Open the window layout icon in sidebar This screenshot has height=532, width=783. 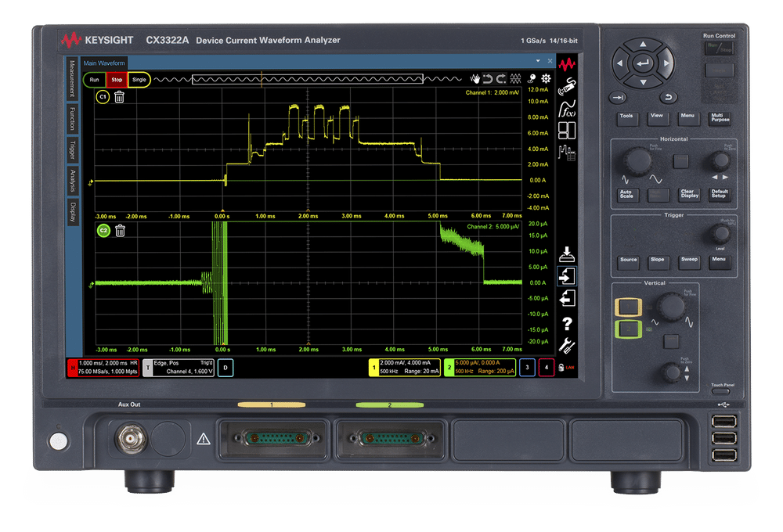coord(567,131)
